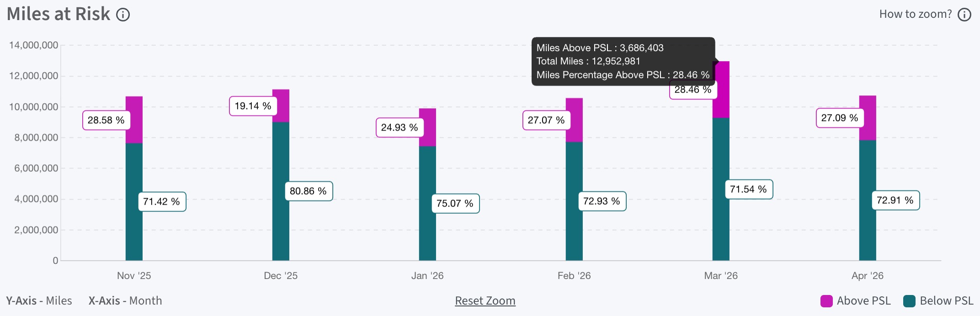Viewport: 980px width, 316px height.
Task: Click the Feb '26 Below PSL bar segment
Action: tap(574, 201)
